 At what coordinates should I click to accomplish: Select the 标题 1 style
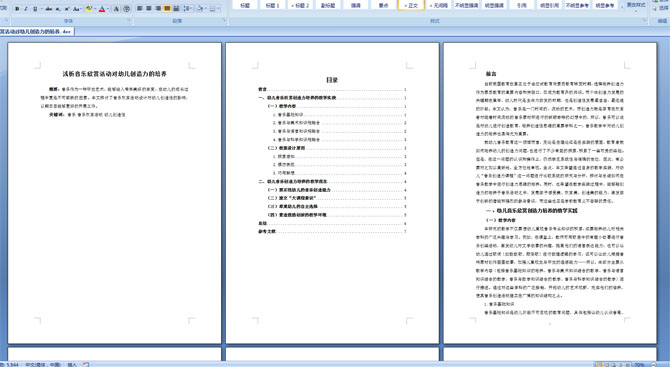tap(272, 6)
